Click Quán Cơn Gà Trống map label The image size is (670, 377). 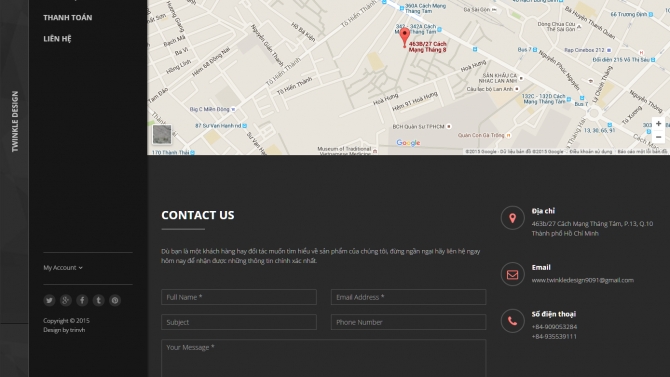481,135
